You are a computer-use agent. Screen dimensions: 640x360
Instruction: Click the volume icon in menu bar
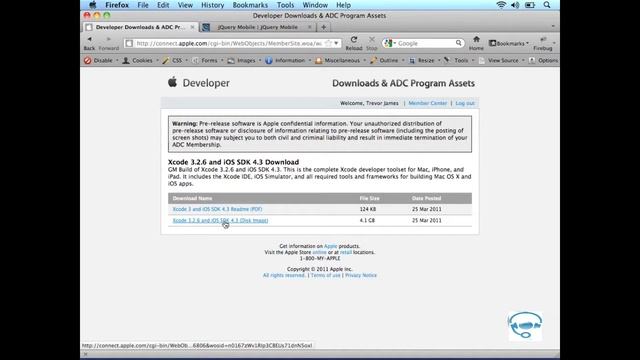(515, 5)
